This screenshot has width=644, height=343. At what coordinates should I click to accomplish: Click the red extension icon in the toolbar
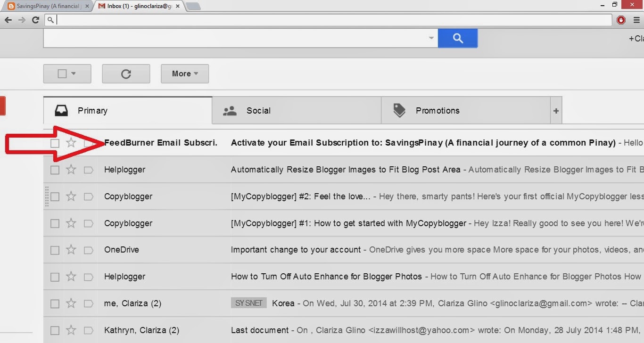pos(621,20)
